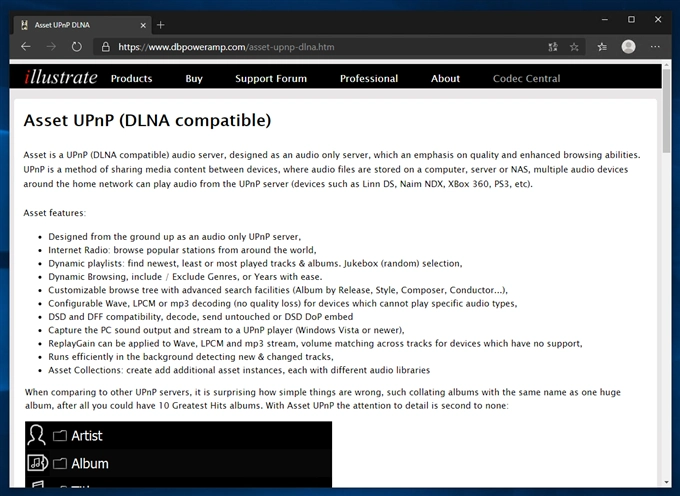Click the 'Runs efficiently' bullet line
Image resolution: width=680 pixels, height=496 pixels.
point(191,357)
